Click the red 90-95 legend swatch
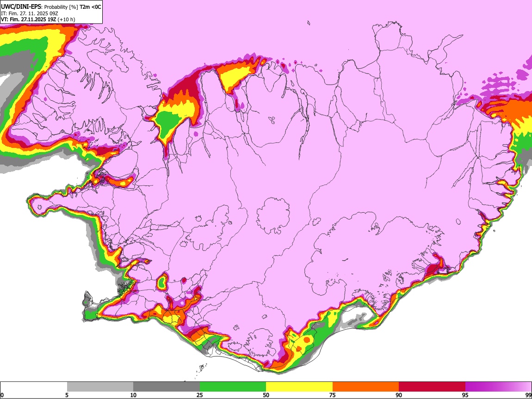This screenshot has height=399, width=532. pyautogui.click(x=432, y=387)
